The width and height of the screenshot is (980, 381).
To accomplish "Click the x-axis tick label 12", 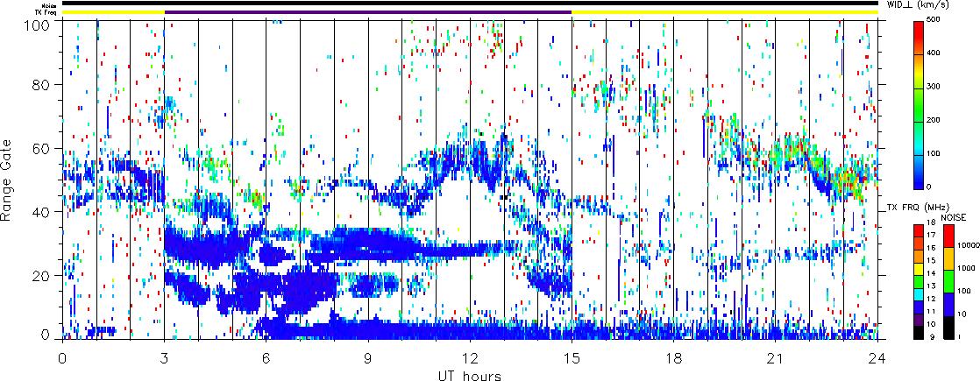I will point(470,358).
